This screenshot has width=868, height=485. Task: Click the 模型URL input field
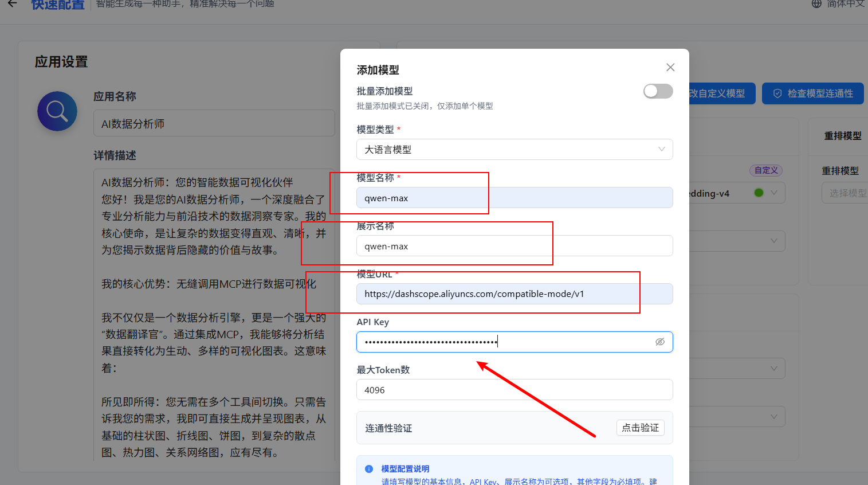point(514,294)
